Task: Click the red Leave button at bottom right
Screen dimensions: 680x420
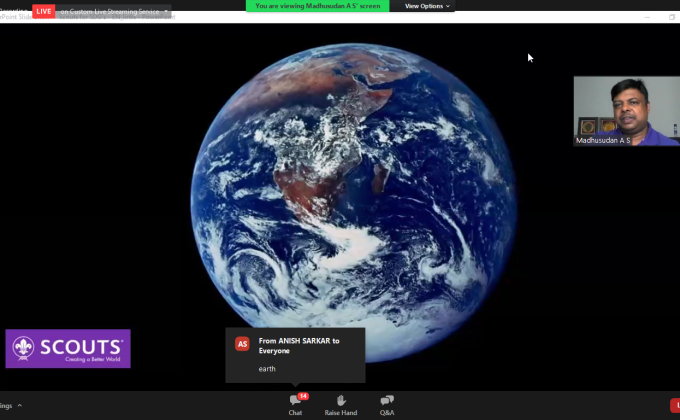Action: pyautogui.click(x=675, y=405)
